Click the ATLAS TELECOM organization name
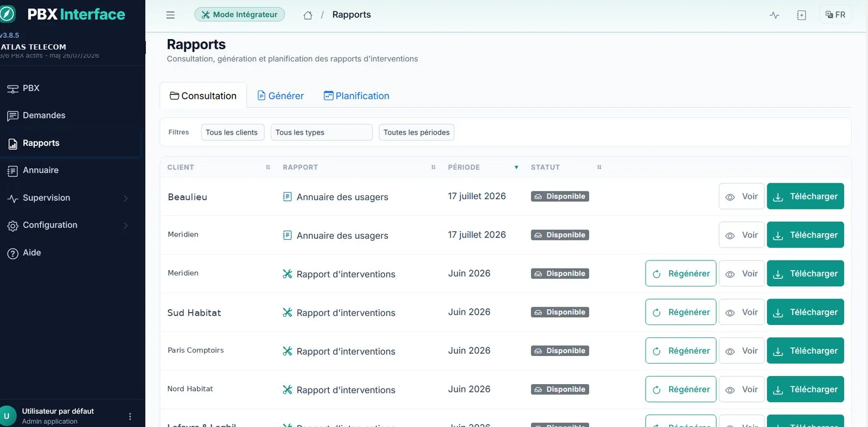 tap(33, 47)
